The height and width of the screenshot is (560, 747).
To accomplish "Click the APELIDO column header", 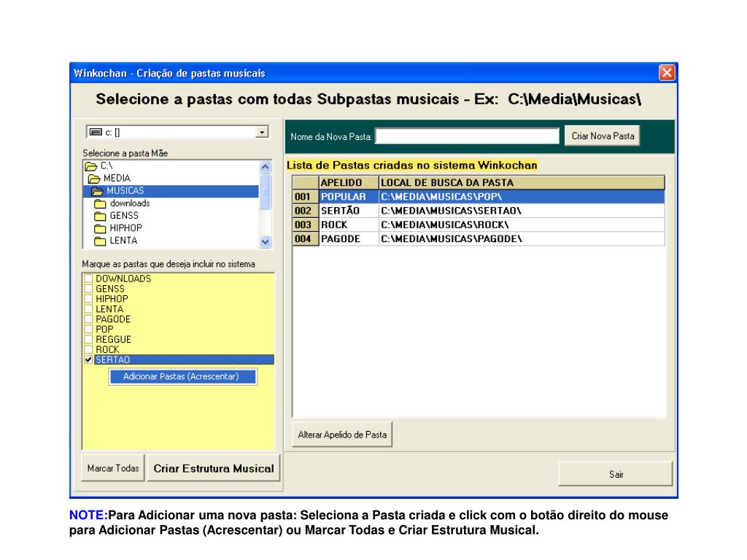I will (349, 183).
